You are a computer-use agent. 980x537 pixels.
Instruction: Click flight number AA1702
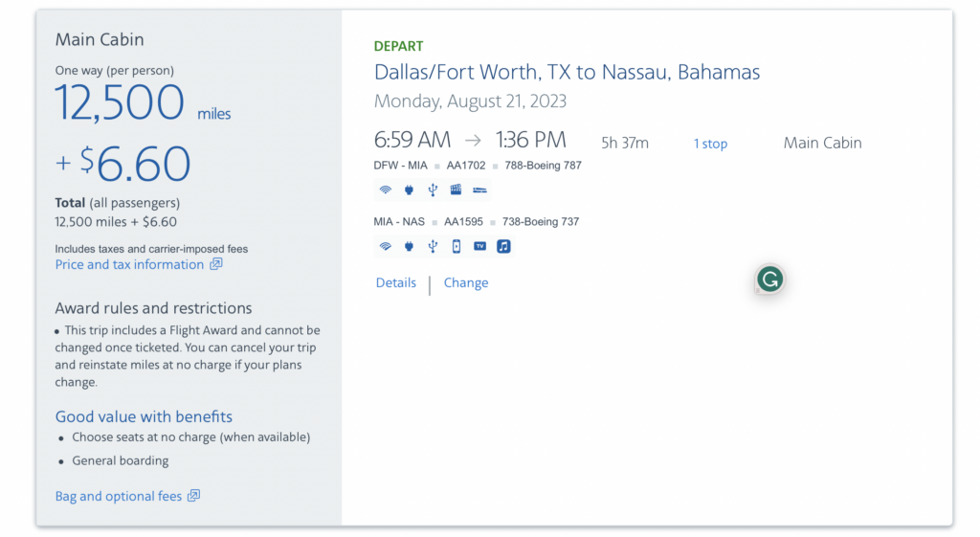(466, 166)
